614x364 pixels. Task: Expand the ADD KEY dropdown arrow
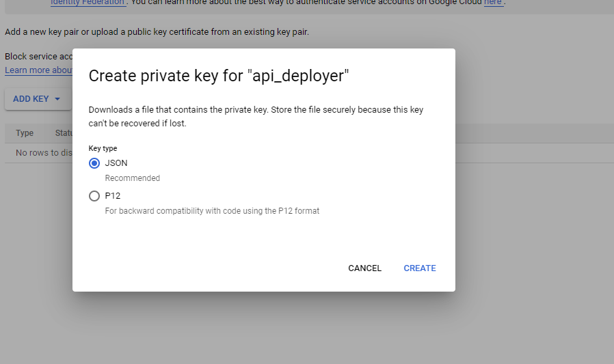pyautogui.click(x=57, y=99)
